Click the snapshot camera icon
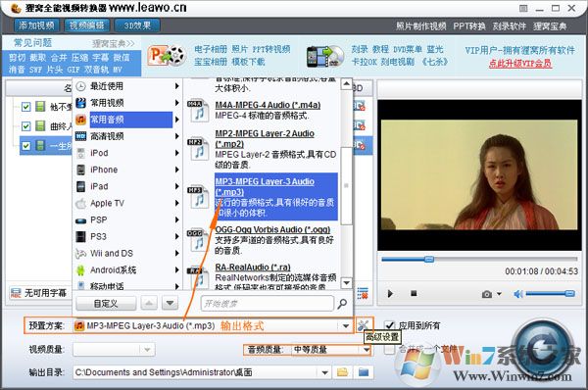The width and height of the screenshot is (588, 390). (487, 294)
